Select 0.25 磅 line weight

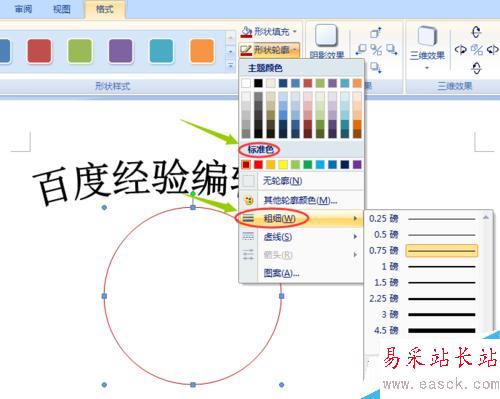(x=423, y=219)
